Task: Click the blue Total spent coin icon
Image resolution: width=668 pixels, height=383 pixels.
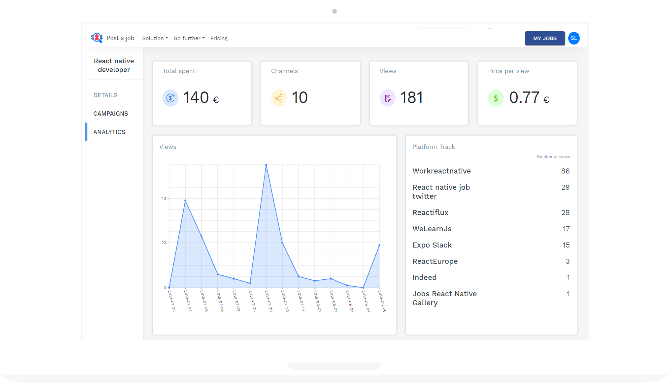Action: (170, 98)
